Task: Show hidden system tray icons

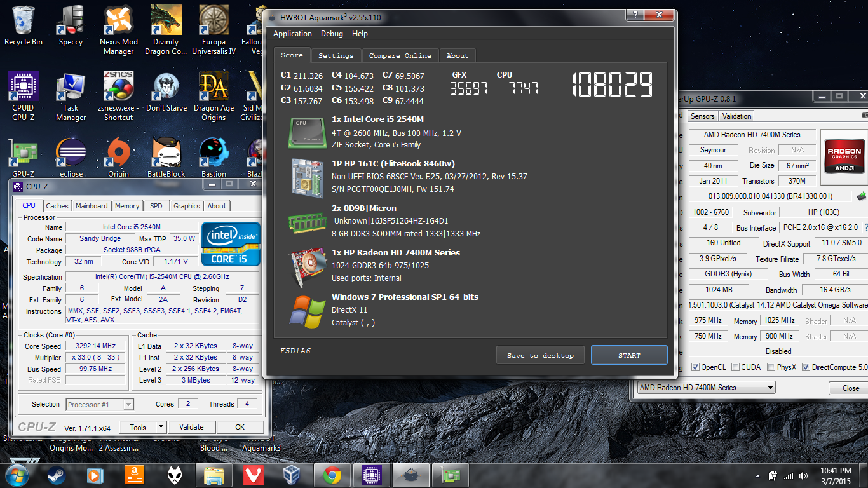Action: [x=757, y=476]
